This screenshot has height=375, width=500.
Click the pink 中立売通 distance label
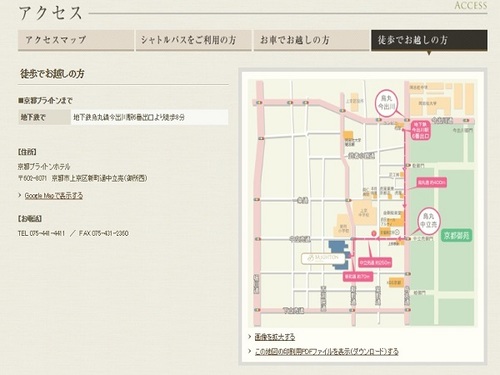(375, 263)
